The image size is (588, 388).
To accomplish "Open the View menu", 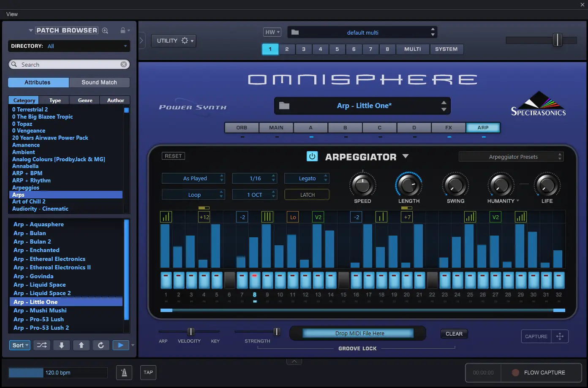I will click(12, 14).
